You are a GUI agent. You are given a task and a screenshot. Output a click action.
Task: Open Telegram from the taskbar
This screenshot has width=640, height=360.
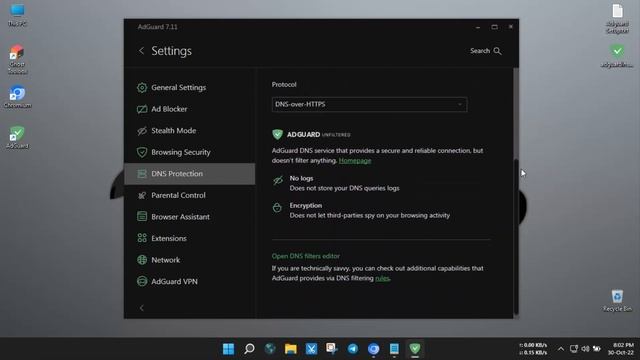coord(353,349)
